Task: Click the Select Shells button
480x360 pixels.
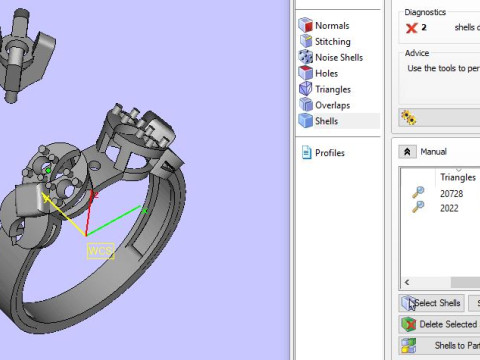Action: click(431, 303)
